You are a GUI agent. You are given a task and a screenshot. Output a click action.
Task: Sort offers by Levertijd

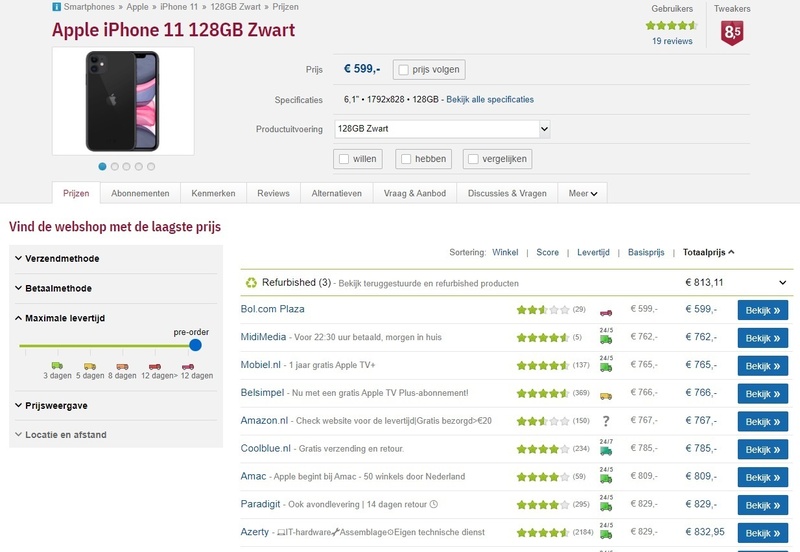593,253
